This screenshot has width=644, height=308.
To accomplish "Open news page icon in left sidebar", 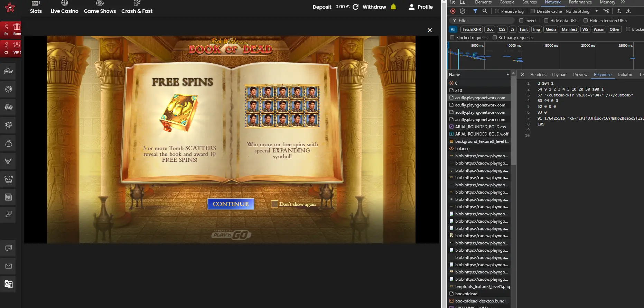I will click(8, 197).
